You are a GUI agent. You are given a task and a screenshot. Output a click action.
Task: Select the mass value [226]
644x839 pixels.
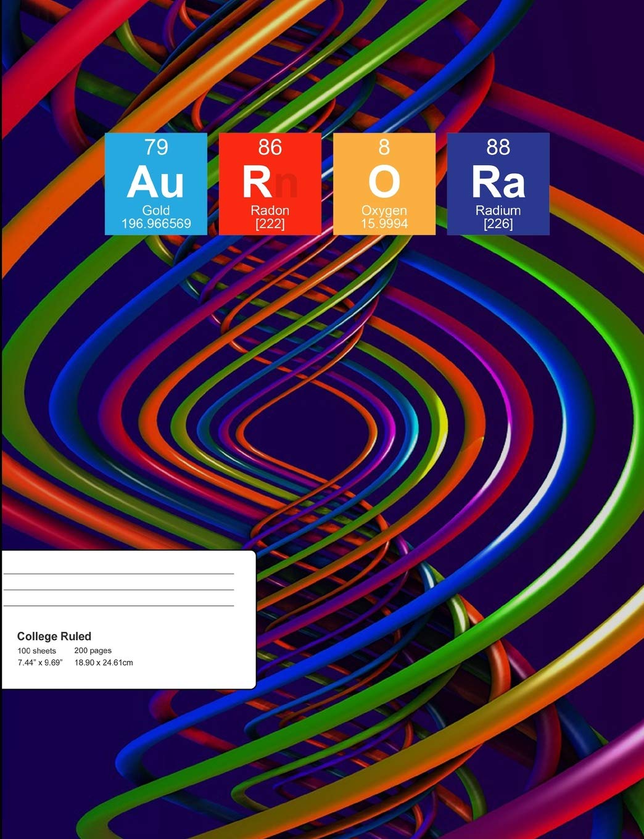(498, 223)
